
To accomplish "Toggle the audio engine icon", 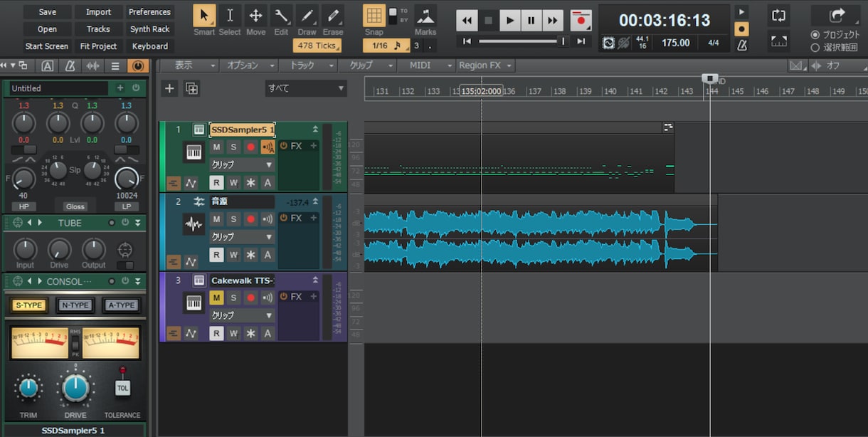I will (x=608, y=43).
